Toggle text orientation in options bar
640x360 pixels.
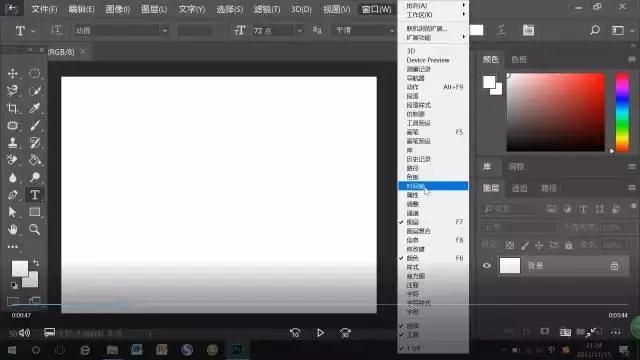pyautogui.click(x=56, y=30)
